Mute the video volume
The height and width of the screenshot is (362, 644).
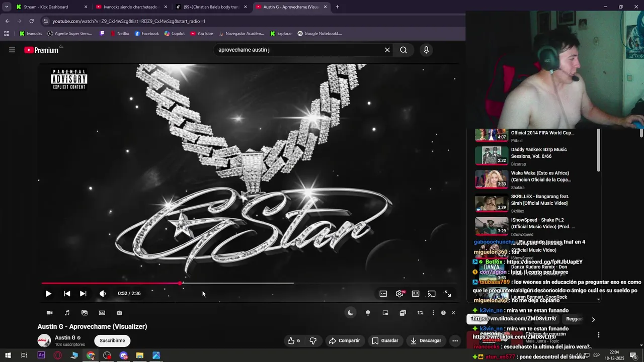tap(103, 294)
